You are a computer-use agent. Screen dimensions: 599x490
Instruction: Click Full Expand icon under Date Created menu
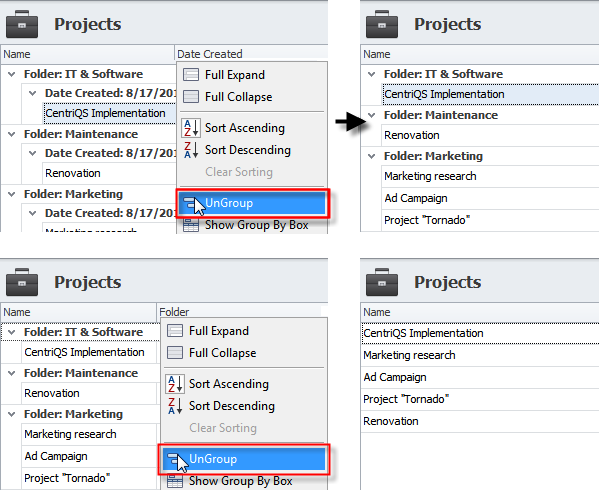point(191,74)
